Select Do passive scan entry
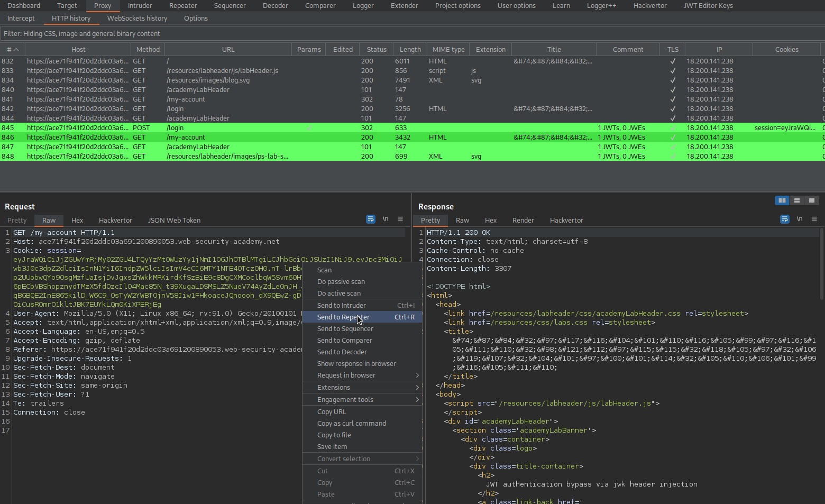This screenshot has width=825, height=504. pyautogui.click(x=362, y=282)
